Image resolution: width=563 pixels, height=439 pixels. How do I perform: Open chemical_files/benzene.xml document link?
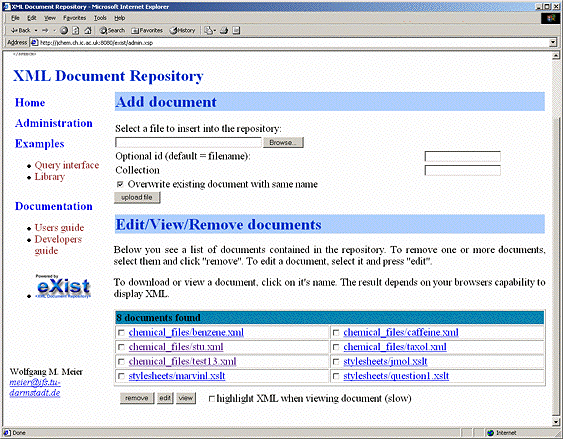click(x=186, y=332)
